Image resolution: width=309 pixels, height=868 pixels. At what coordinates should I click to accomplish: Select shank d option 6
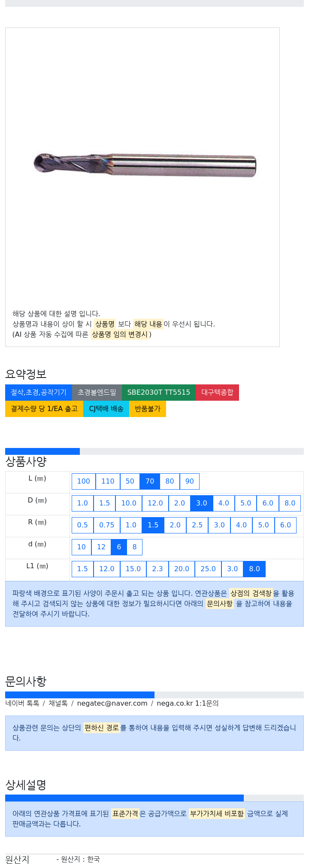point(119,547)
